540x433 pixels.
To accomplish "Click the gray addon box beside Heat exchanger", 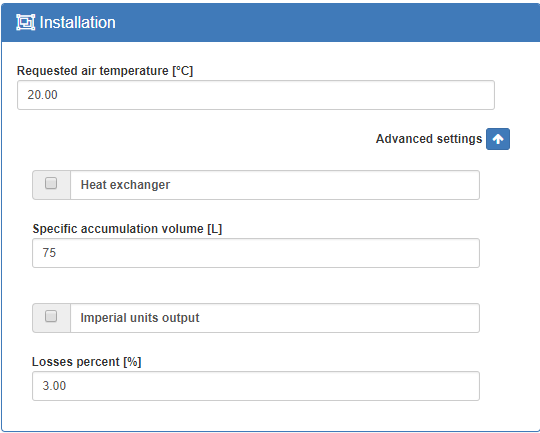I will pos(52,185).
